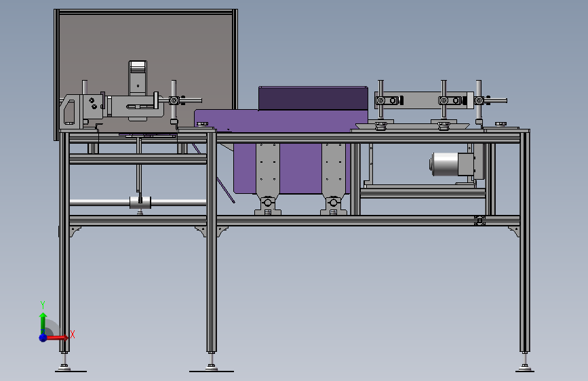Select the diagonal purple rod below the housing

tap(225, 190)
